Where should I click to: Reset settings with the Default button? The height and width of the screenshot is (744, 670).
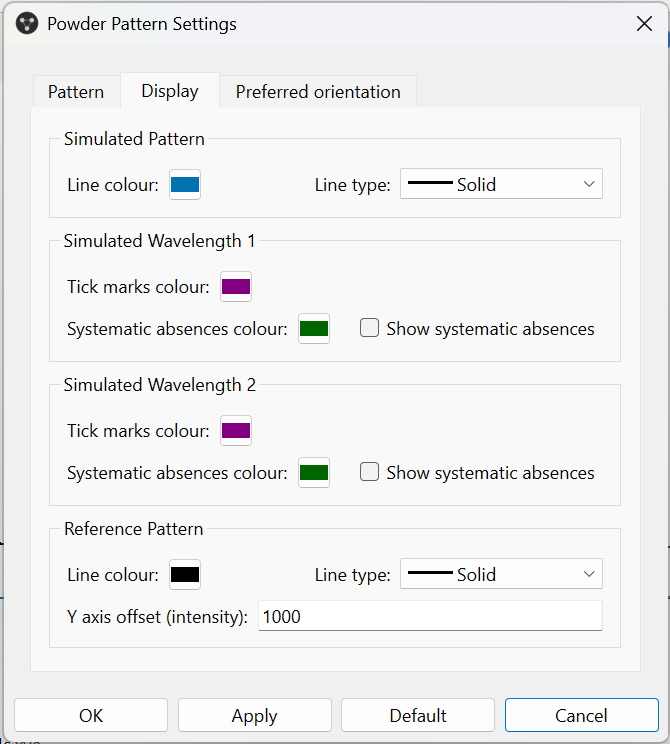click(x=418, y=715)
